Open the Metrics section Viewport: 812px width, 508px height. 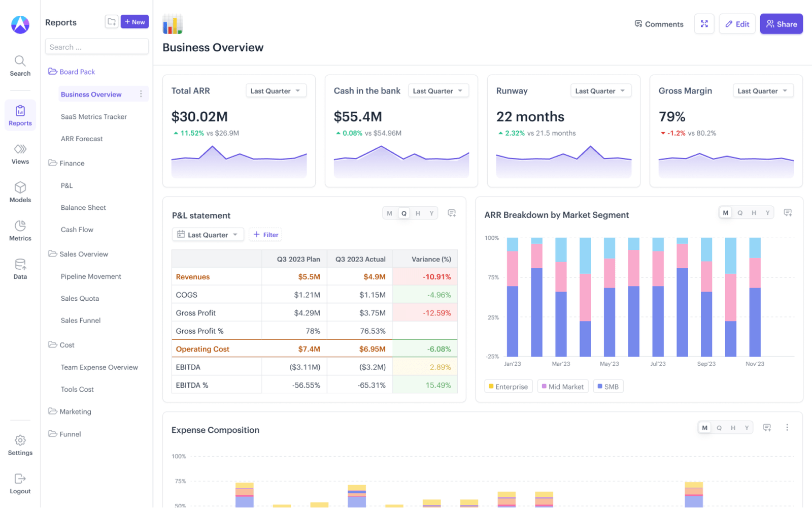[x=20, y=230]
